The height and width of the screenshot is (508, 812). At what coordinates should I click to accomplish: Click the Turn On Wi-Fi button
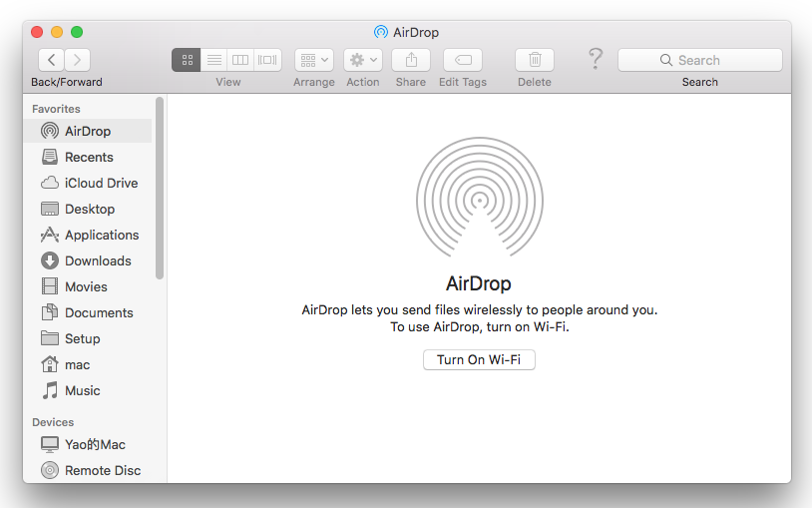pyautogui.click(x=479, y=359)
